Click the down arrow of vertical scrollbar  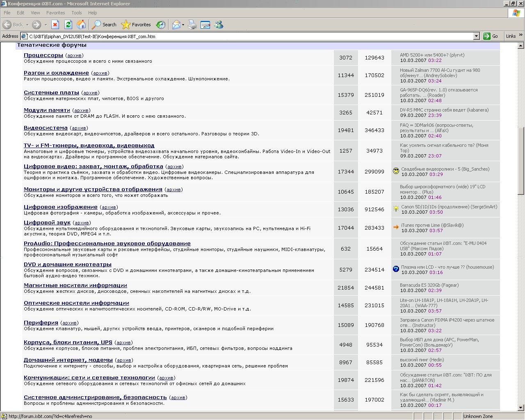(x=521, y=408)
